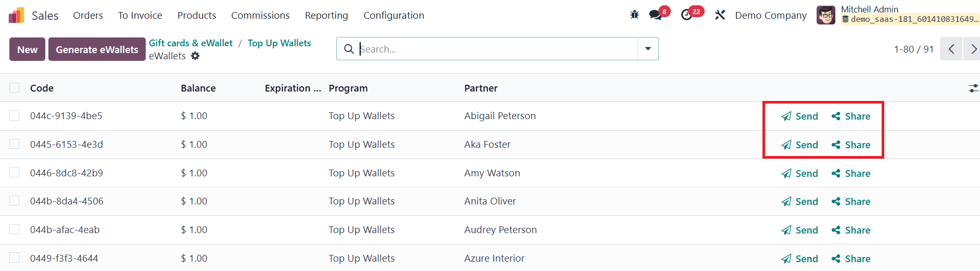Click the Generate eWallets button
Viewport: 980px width, 271px height.
(x=97, y=49)
